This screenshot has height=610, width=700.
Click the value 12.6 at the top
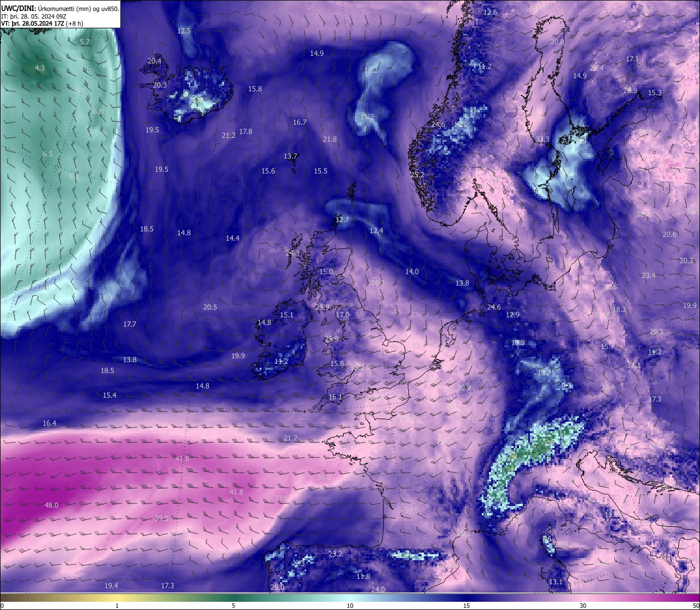click(490, 12)
